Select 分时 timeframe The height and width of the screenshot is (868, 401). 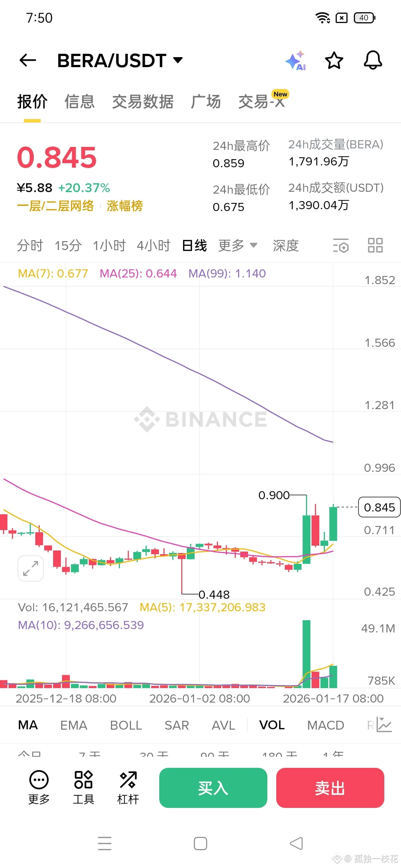coord(30,245)
